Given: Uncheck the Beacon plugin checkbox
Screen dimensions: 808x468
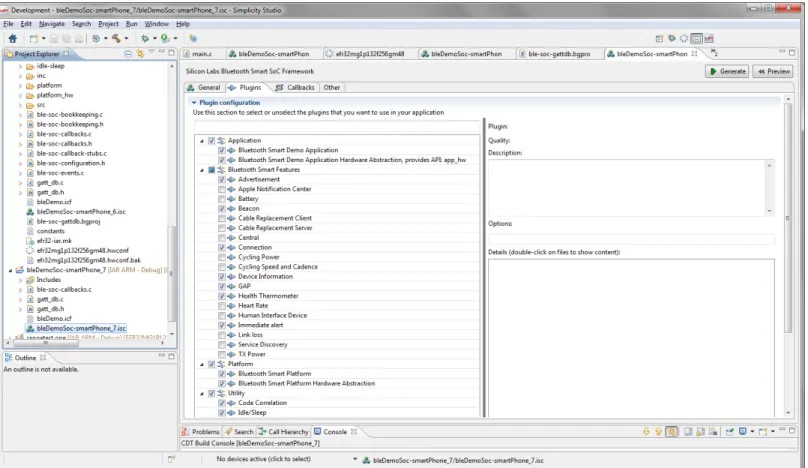Looking at the screenshot, I should coord(222,209).
